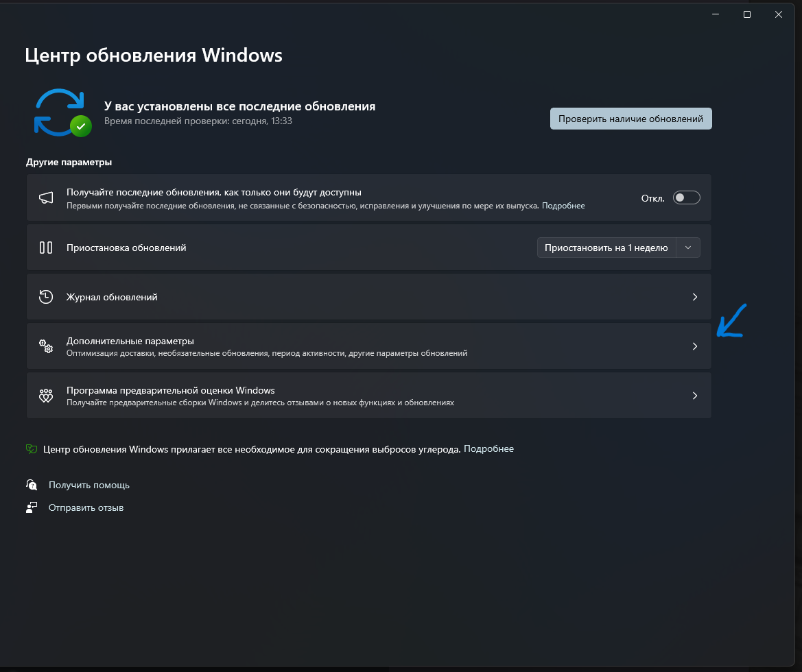Viewport: 802px width, 672px height.
Task: Expand the Программа предварительной оценки Windows chevron
Action: pos(694,396)
